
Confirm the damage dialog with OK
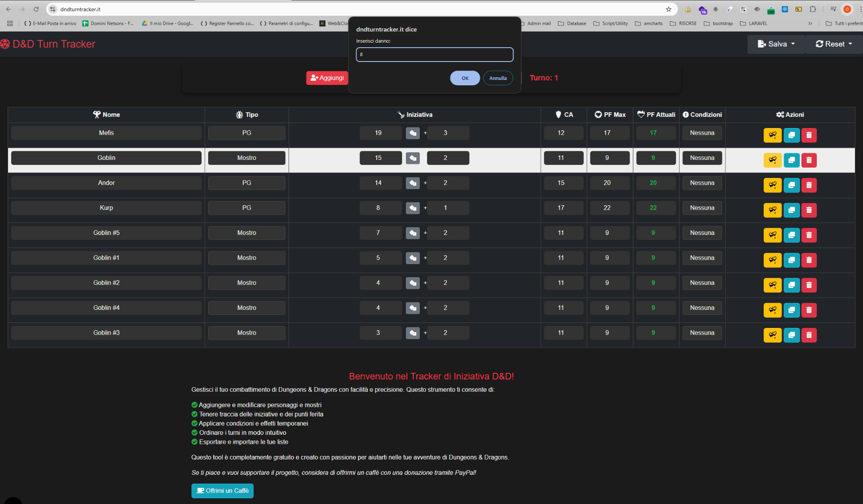[x=465, y=78]
